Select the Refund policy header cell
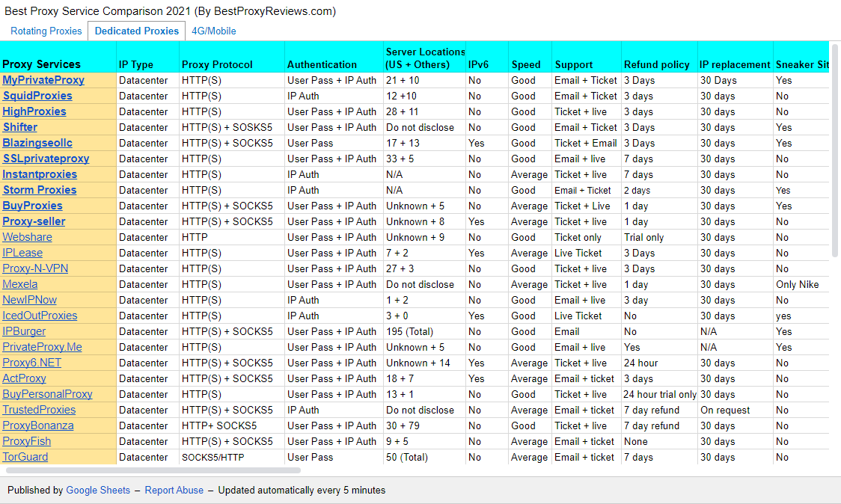841x504 pixels. point(656,64)
